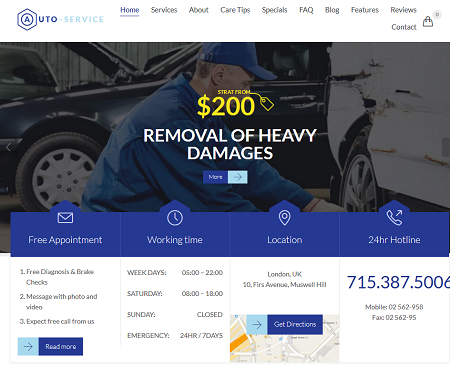Advance slider with the right edge arrow
Image resolution: width=450 pixels, height=367 pixels.
point(446,147)
